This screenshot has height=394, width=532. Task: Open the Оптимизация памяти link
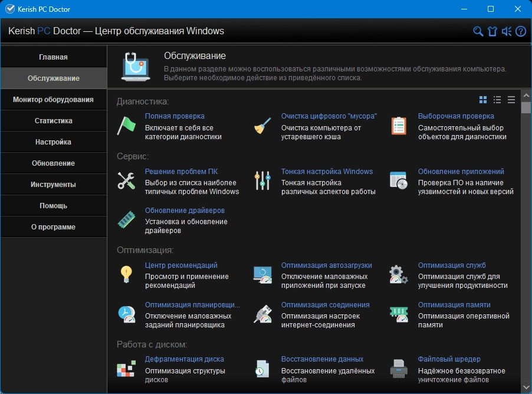(454, 305)
